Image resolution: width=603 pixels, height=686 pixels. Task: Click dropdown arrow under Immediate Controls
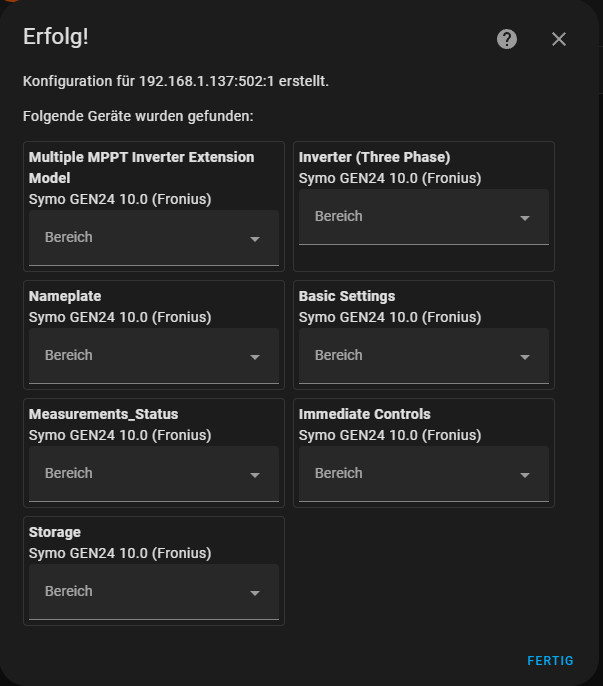(x=525, y=475)
